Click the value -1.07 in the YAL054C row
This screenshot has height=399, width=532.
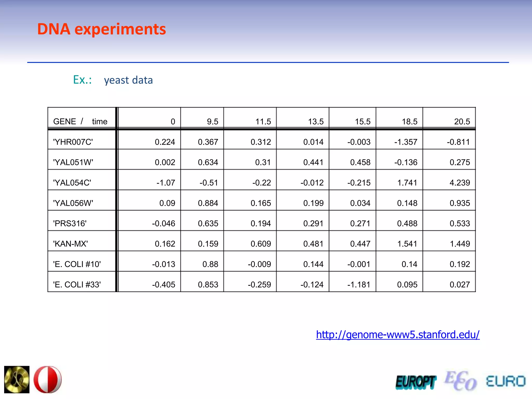(x=166, y=183)
